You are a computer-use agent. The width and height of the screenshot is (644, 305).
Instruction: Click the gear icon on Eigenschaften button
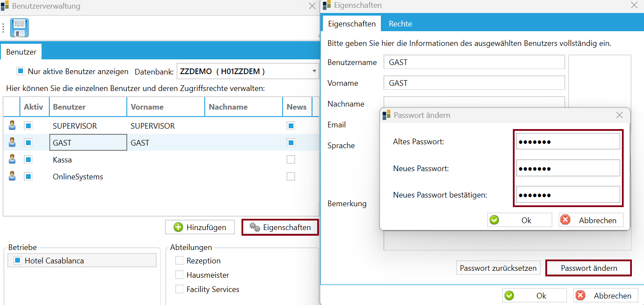(x=255, y=227)
